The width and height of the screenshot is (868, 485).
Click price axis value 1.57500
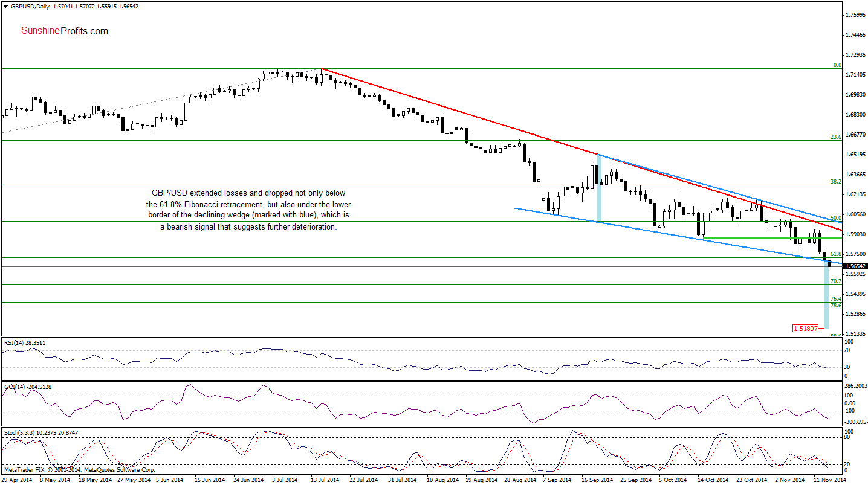point(856,254)
